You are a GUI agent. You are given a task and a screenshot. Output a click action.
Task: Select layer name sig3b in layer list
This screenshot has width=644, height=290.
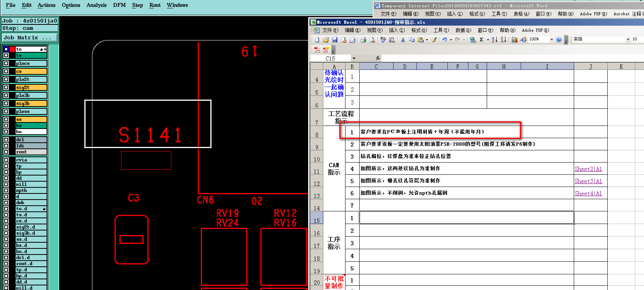[31, 103]
